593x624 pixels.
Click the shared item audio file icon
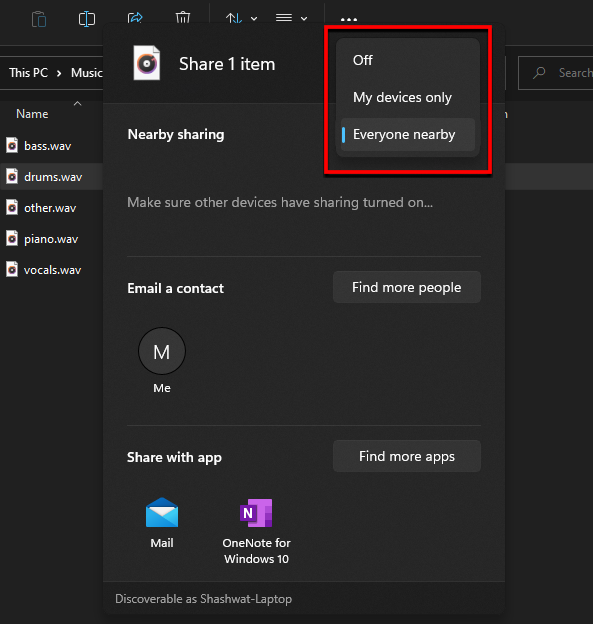[147, 63]
